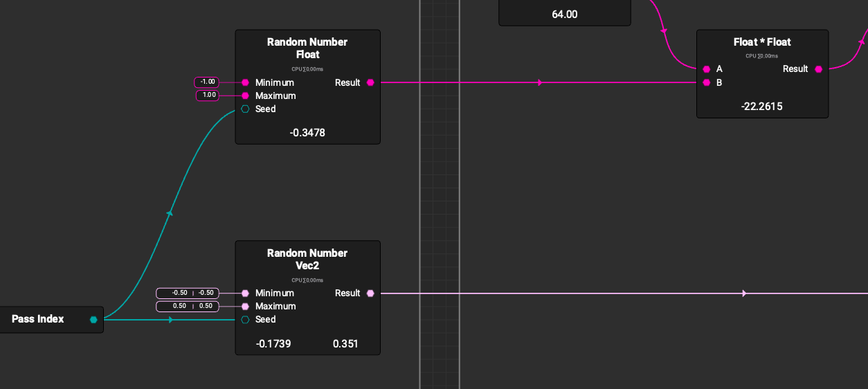Click second 0.50 component of Vec2 Maximum
Viewport: 868px width, 389px height.
tap(206, 307)
